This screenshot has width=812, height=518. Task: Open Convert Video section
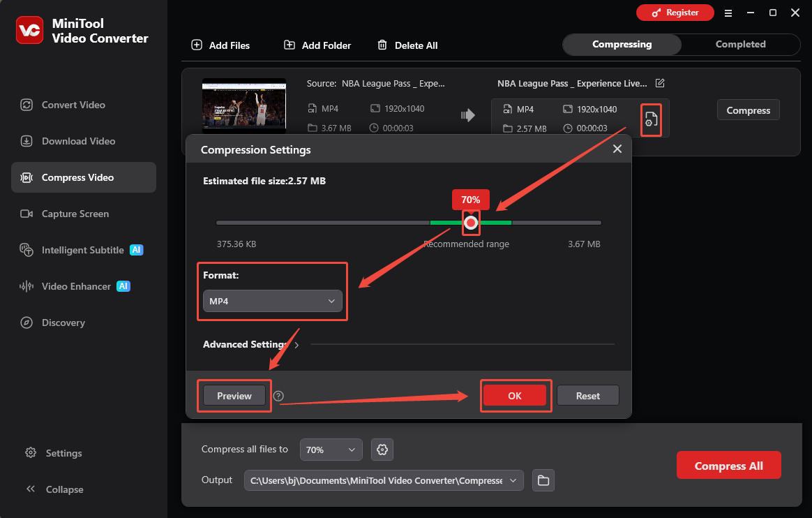click(x=84, y=105)
